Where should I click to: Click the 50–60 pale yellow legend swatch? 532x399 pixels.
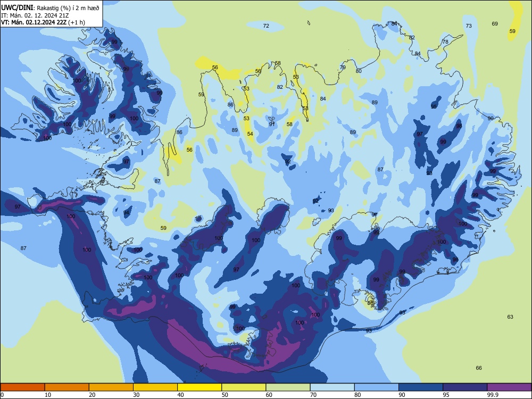click(244, 387)
